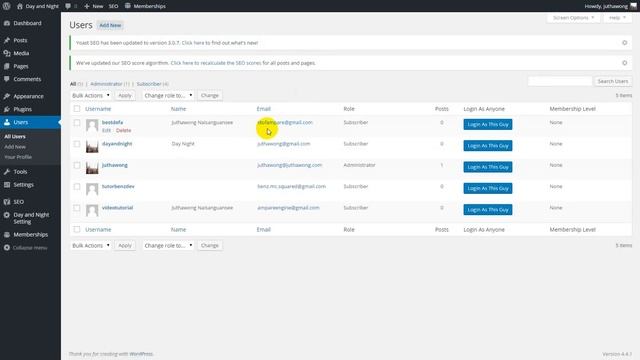Check the box for user videotutorial

click(x=77, y=208)
